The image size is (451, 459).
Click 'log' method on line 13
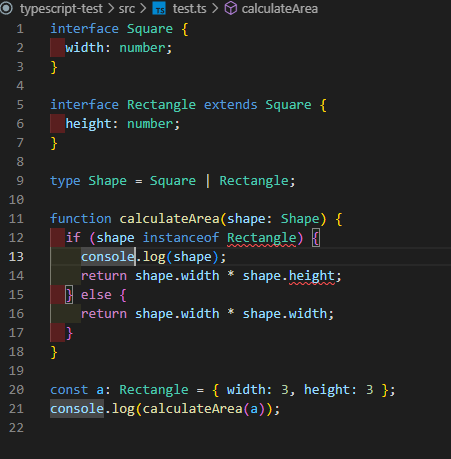click(x=154, y=257)
